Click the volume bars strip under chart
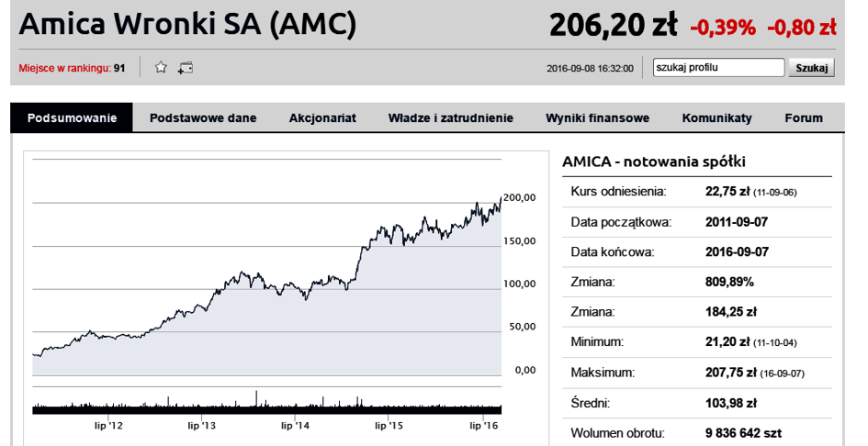868x446 pixels. pos(266,403)
